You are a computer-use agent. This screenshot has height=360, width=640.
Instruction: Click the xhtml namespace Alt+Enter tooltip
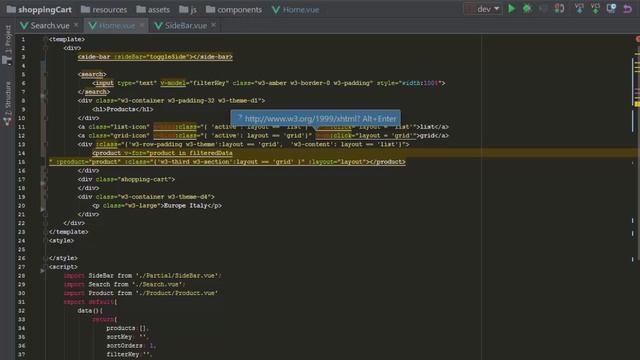[316, 119]
